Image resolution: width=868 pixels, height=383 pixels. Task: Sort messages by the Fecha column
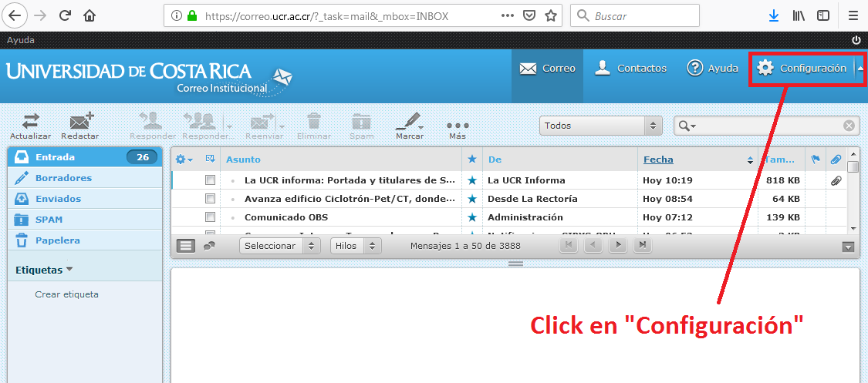(658, 160)
